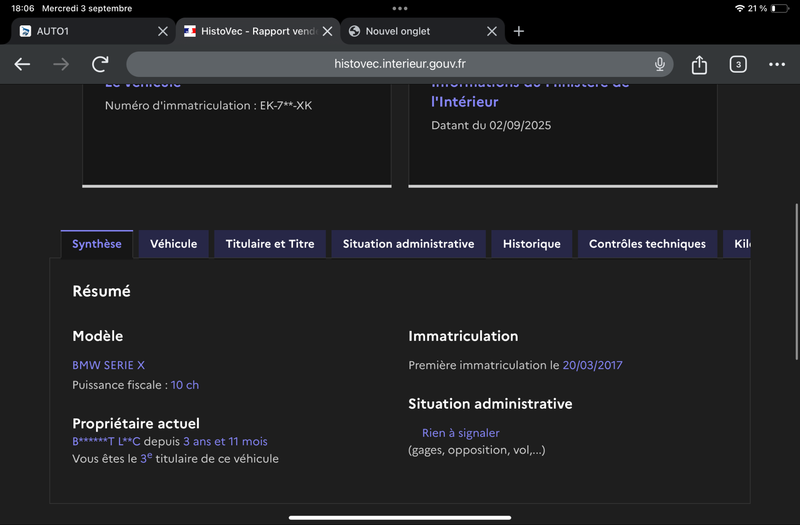Select the HistoVec browser tab
This screenshot has width=800, height=525.
point(258,31)
